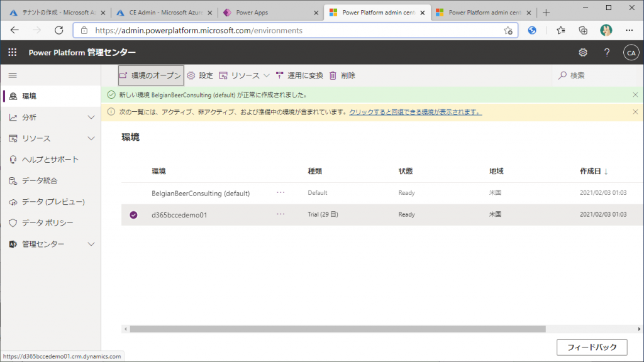Collapse the navigation hamburger menu

click(13, 75)
